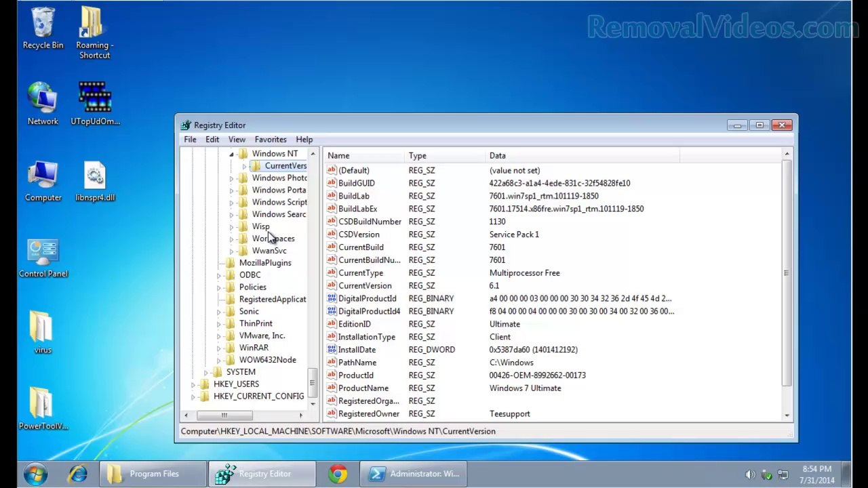
Task: Click the MozillaPlugins folder icon in tree
Action: 231,263
